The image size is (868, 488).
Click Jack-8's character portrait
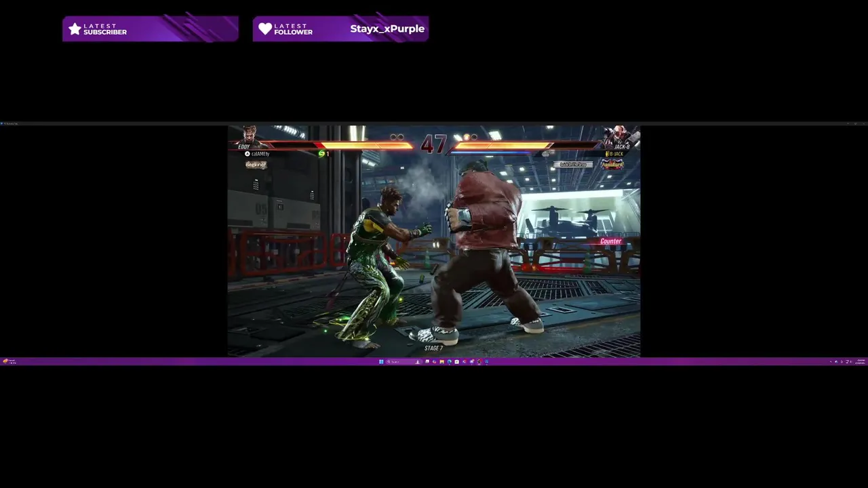[x=618, y=136]
